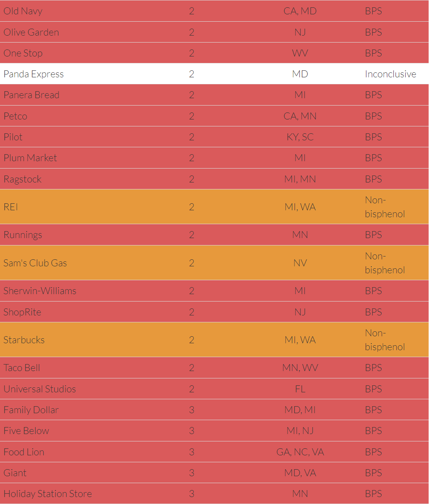Click the Non-bisphenol result for Starbucks
This screenshot has width=429, height=504.
(x=385, y=340)
